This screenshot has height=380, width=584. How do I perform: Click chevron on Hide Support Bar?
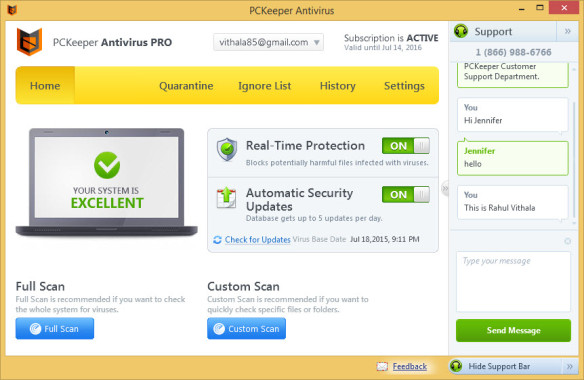pos(570,367)
